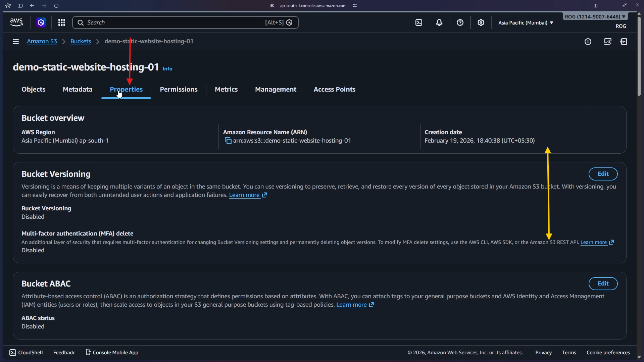Open the AWS services grid icon
Viewport: 644px width, 362px height.
[x=62, y=22]
